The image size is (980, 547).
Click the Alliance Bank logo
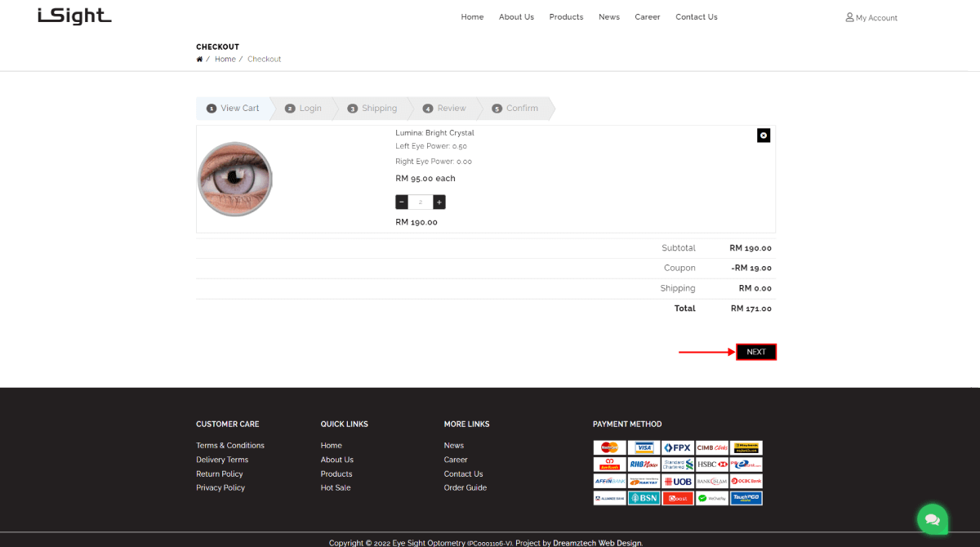(609, 498)
